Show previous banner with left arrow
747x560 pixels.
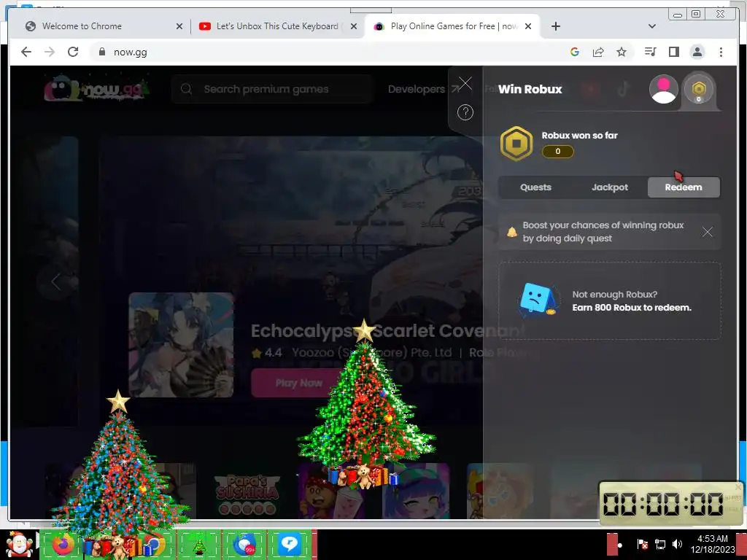pos(56,281)
